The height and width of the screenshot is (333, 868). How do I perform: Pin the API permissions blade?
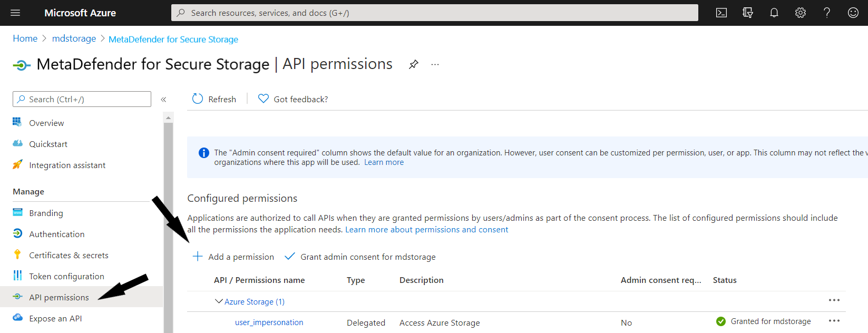pyautogui.click(x=414, y=64)
